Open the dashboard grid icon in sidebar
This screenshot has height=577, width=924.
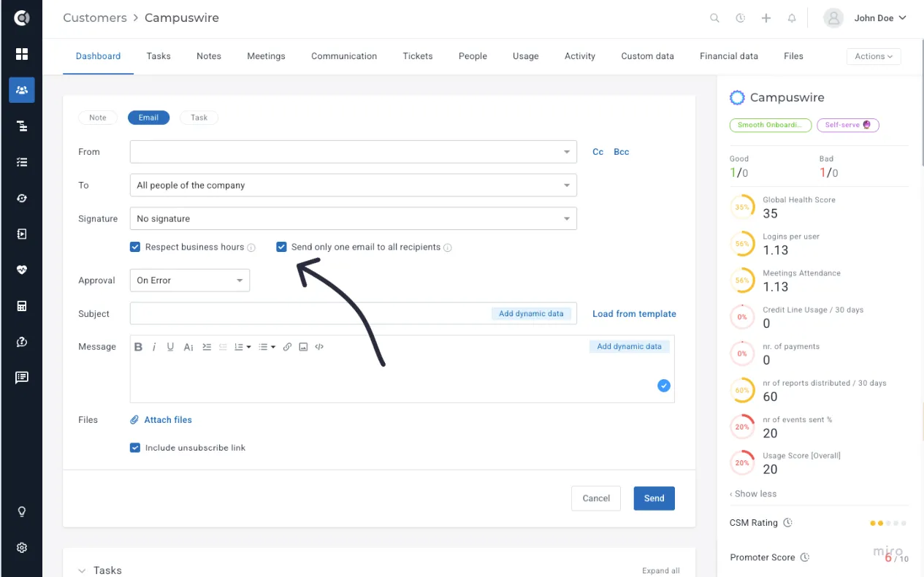coord(22,54)
